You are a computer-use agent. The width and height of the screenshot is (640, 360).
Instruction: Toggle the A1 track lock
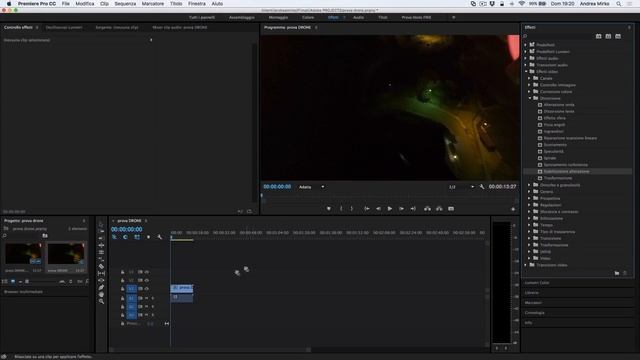pos(122,298)
